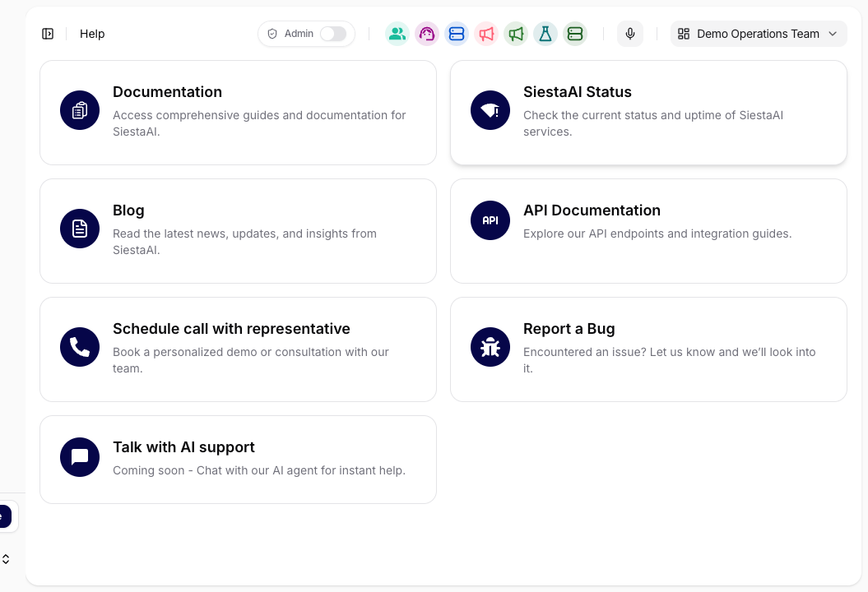Switch on the Admin toggle
Screen dimensions: 868x592
click(333, 34)
